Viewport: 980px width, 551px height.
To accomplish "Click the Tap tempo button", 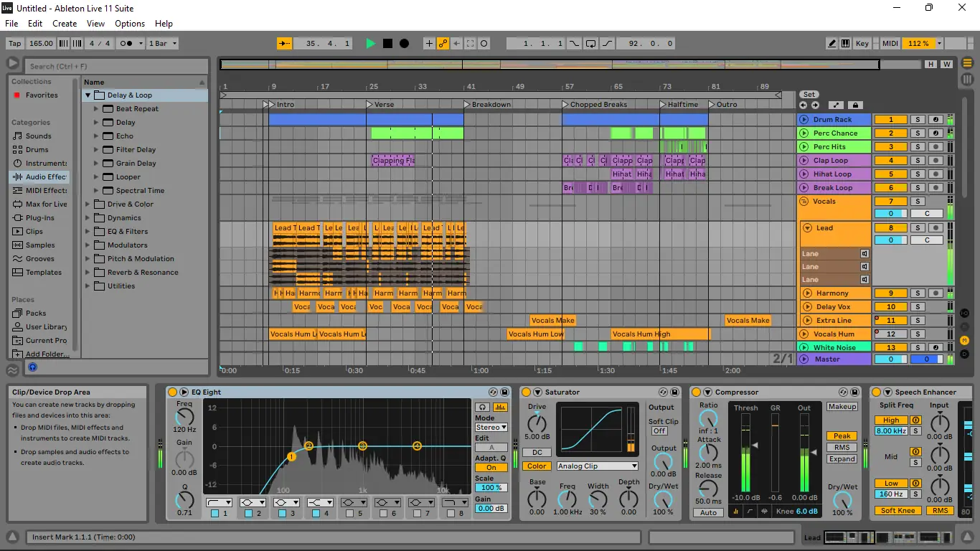I will pos(14,44).
